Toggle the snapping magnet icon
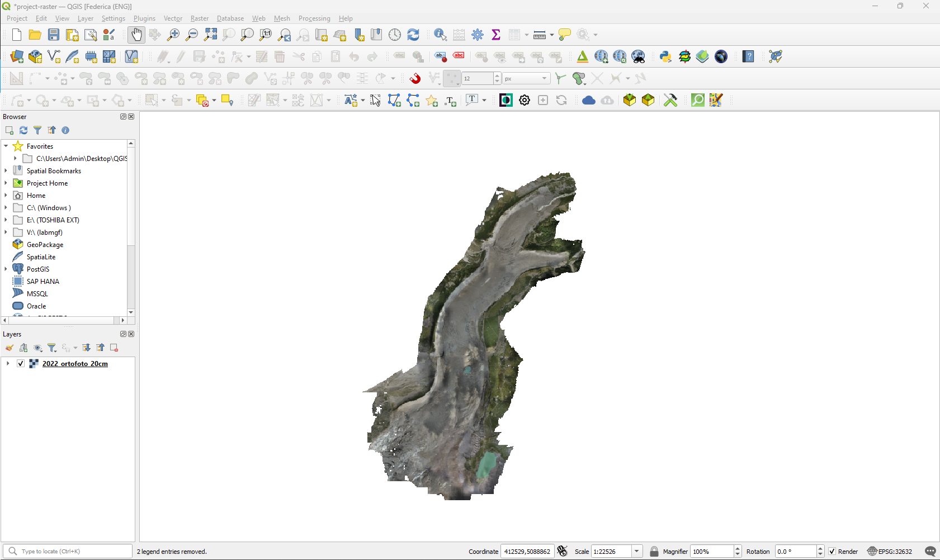Screen dimensions: 940x560 415,78
